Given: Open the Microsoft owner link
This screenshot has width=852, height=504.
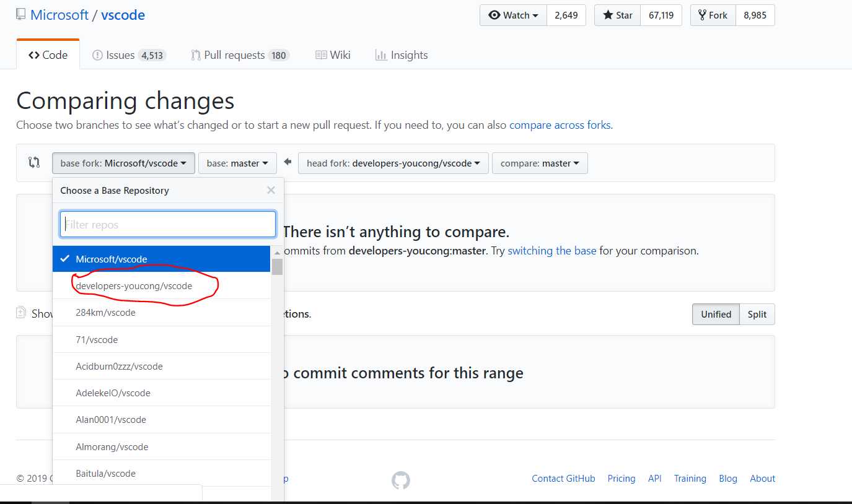Looking at the screenshot, I should [59, 15].
